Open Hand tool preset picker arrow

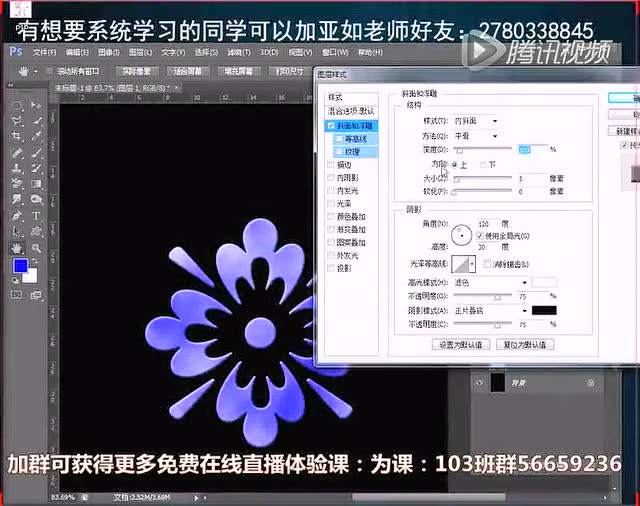[36, 72]
